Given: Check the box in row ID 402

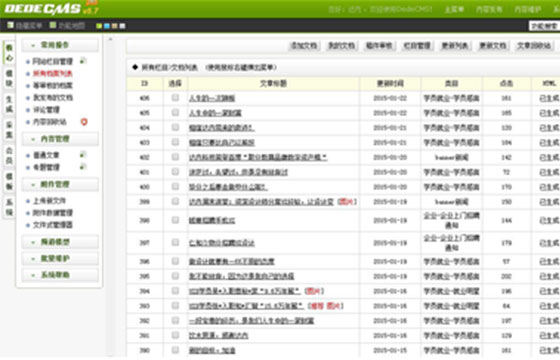Looking at the screenshot, I should coord(175,156).
